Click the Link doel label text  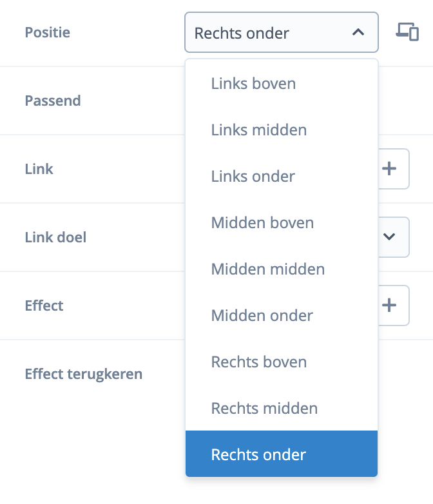55,237
